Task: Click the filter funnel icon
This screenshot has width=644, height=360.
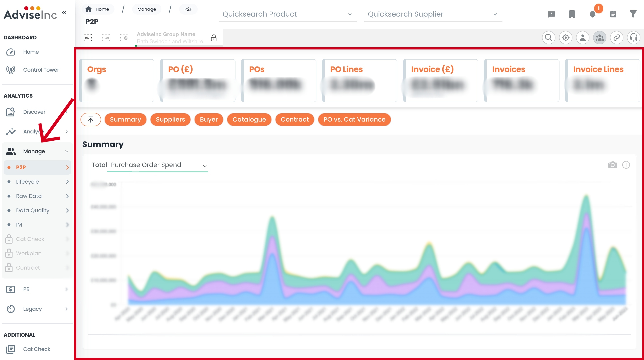Action: [633, 14]
